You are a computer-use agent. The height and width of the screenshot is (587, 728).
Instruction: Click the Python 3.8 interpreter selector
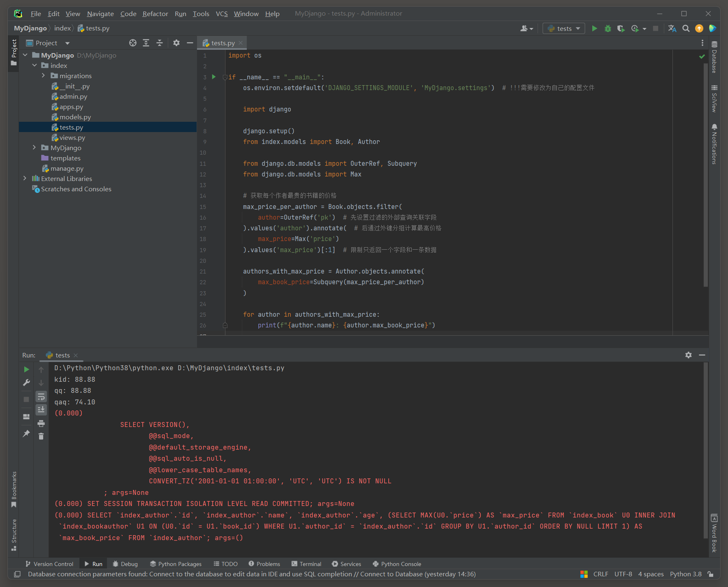pos(686,574)
